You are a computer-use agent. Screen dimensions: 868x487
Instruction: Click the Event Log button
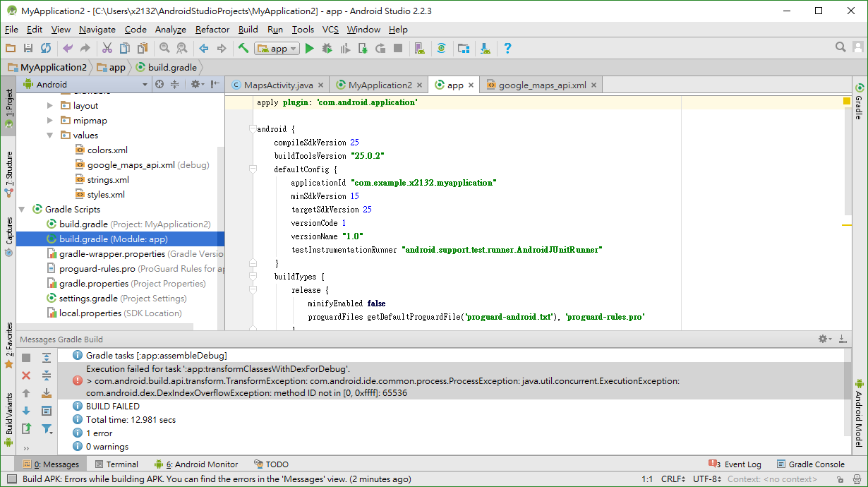[x=735, y=464]
